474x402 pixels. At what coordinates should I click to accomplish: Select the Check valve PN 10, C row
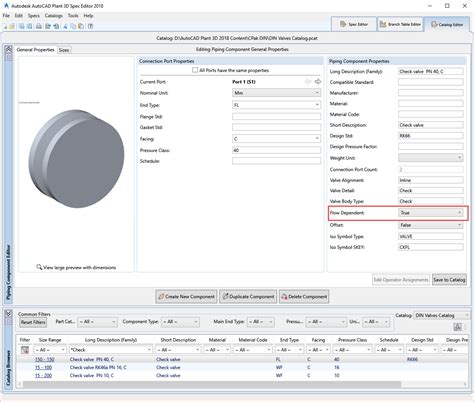tap(242, 375)
